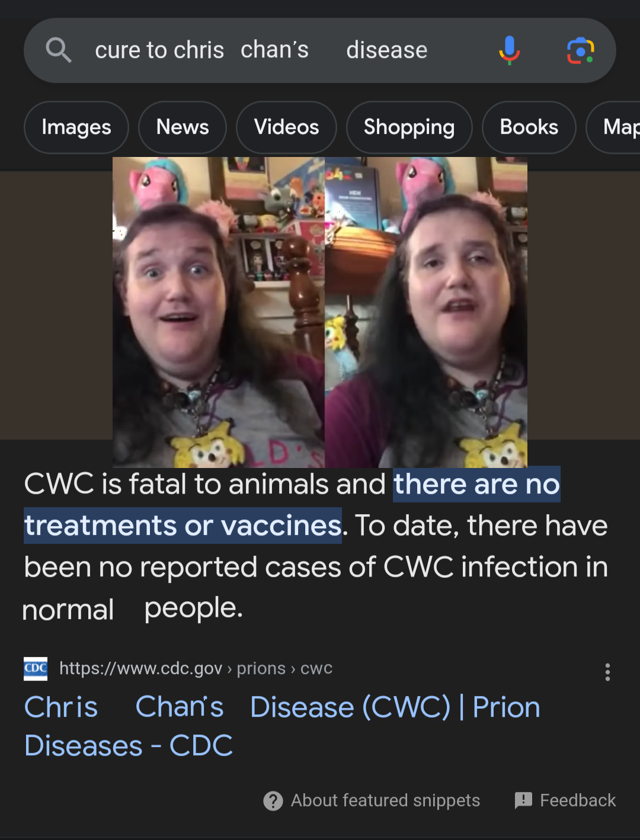The height and width of the screenshot is (840, 640).
Task: Click the cdc.gov prions cwc URL breadcrumb
Action: 196,668
